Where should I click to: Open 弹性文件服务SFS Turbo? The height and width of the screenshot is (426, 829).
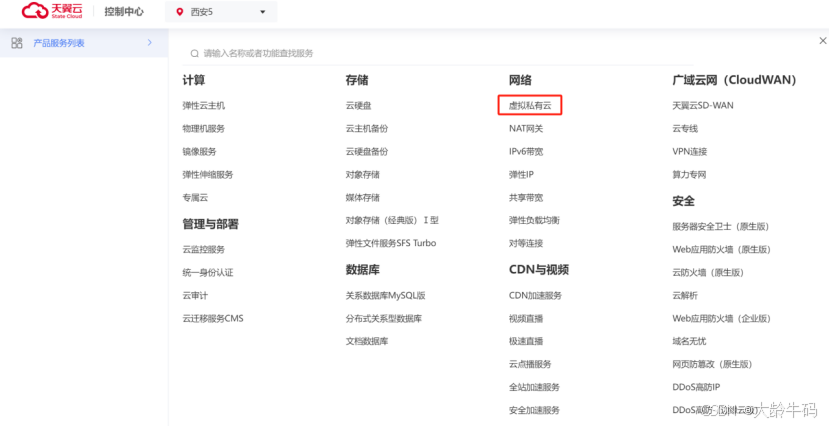(x=391, y=243)
